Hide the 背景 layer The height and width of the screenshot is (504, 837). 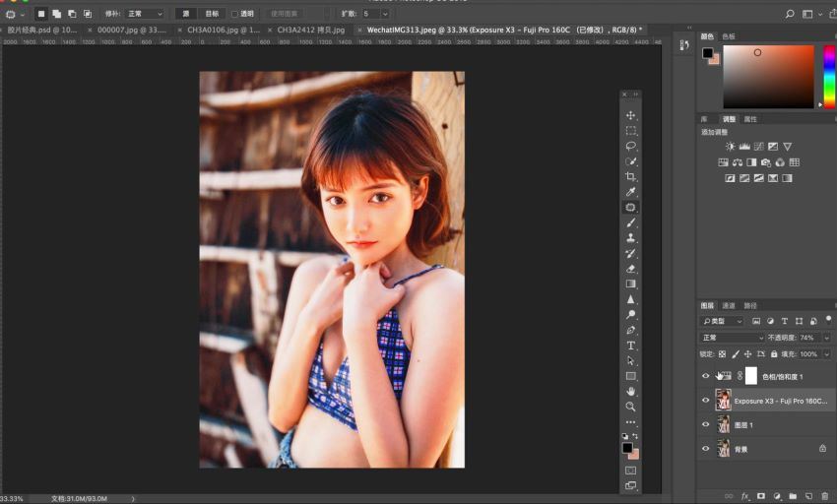pyautogui.click(x=705, y=449)
